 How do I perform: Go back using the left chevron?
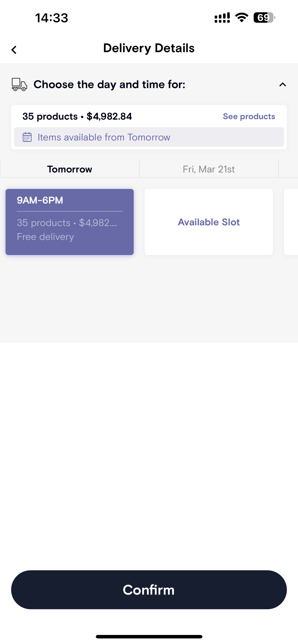click(14, 50)
